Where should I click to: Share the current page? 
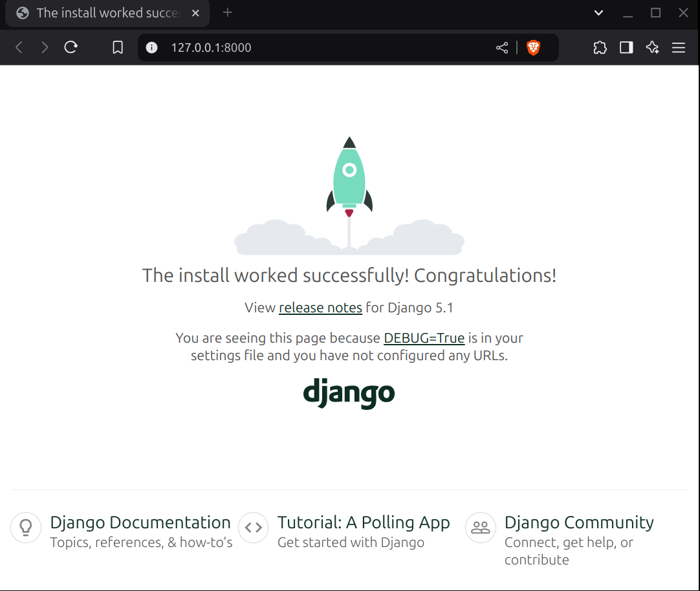(502, 47)
